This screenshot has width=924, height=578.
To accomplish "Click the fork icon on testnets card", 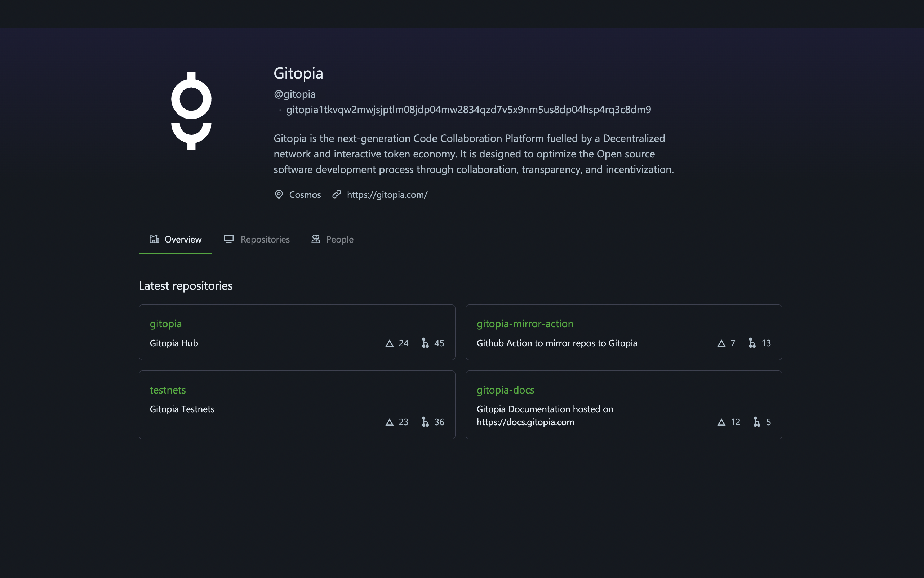I will click(425, 422).
